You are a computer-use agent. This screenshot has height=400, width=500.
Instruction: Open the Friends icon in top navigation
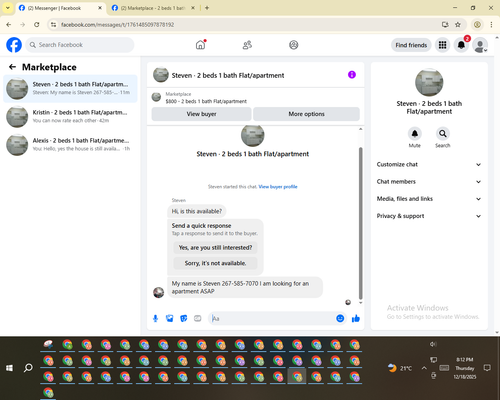pyautogui.click(x=247, y=45)
